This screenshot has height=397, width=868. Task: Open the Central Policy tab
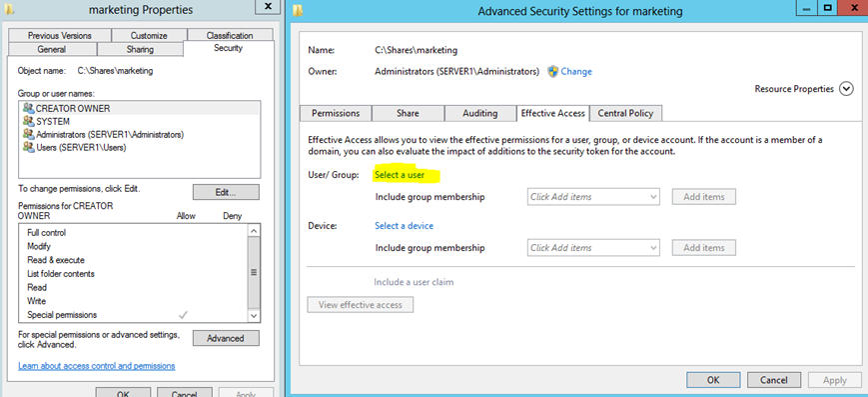click(x=625, y=113)
